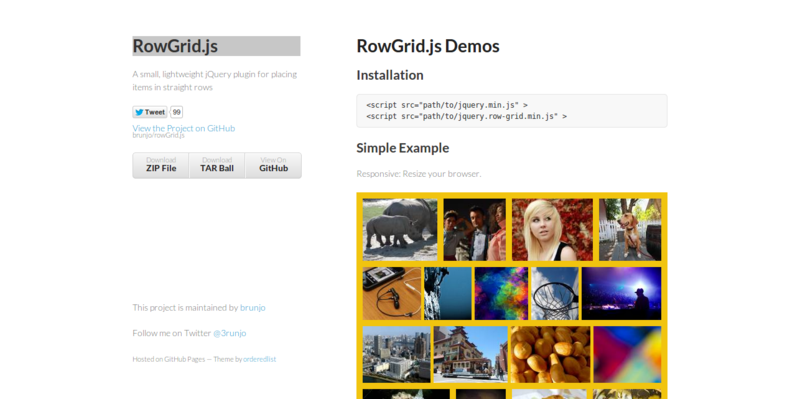Click the jquery.min.js script code line
The width and height of the screenshot is (800, 399).
pos(447,105)
